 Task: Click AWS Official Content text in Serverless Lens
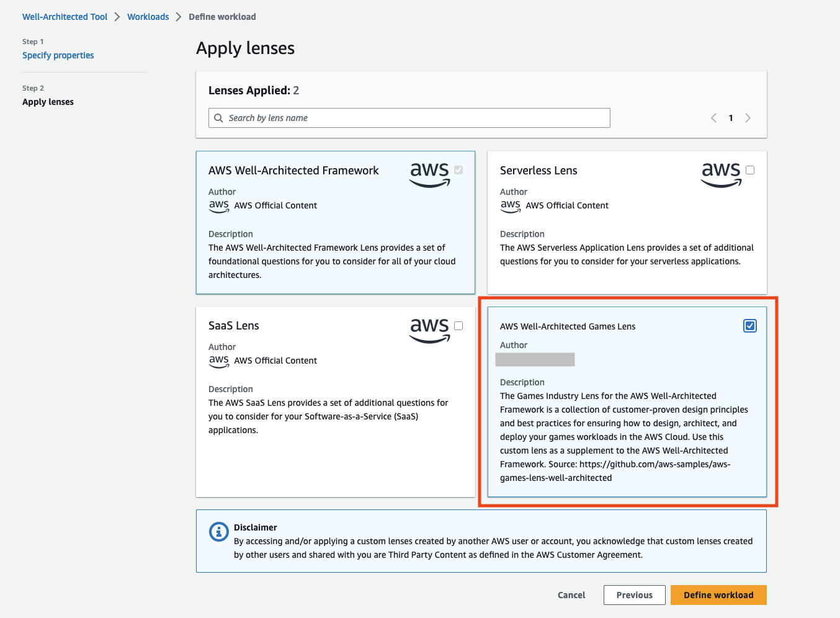[567, 205]
